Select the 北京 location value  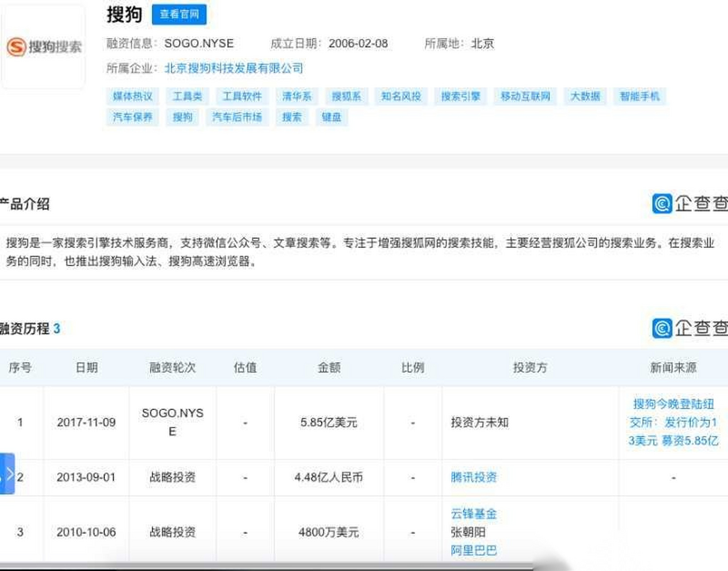[483, 44]
